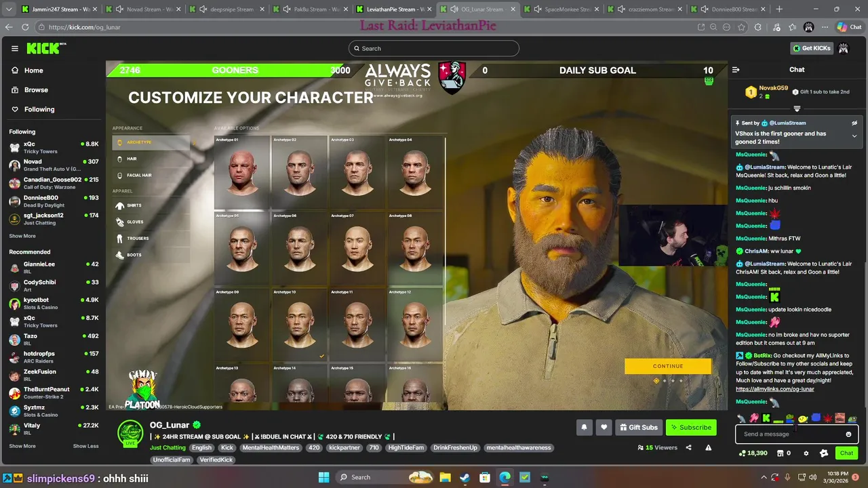Expand the chat leaderboard dropdown handle

[x=797, y=108]
